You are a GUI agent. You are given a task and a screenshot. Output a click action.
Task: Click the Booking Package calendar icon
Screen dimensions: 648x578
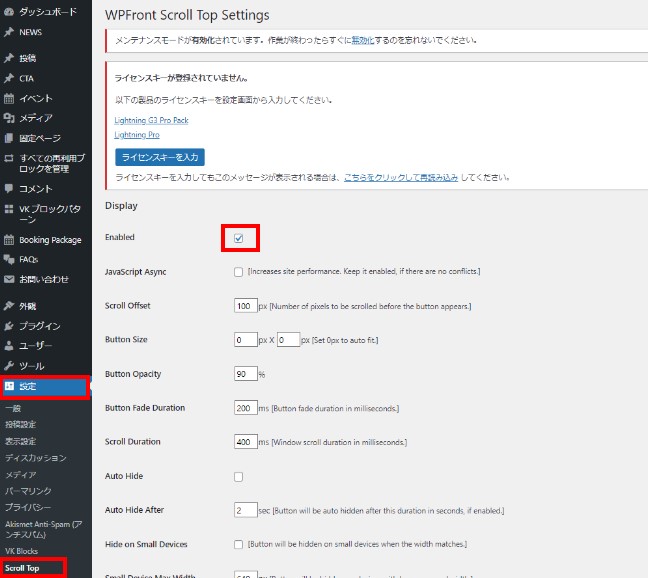coord(9,240)
